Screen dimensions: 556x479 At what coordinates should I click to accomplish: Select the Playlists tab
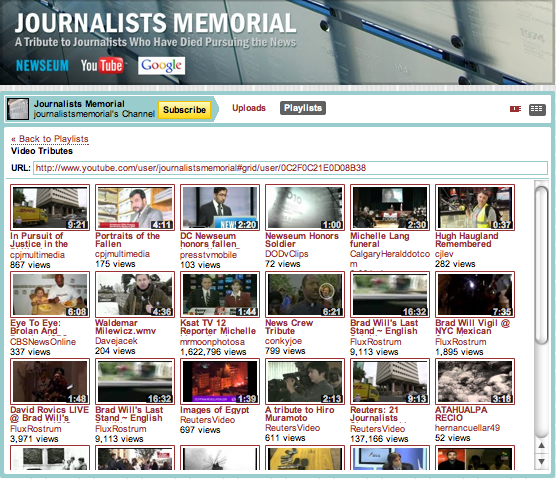click(x=303, y=108)
